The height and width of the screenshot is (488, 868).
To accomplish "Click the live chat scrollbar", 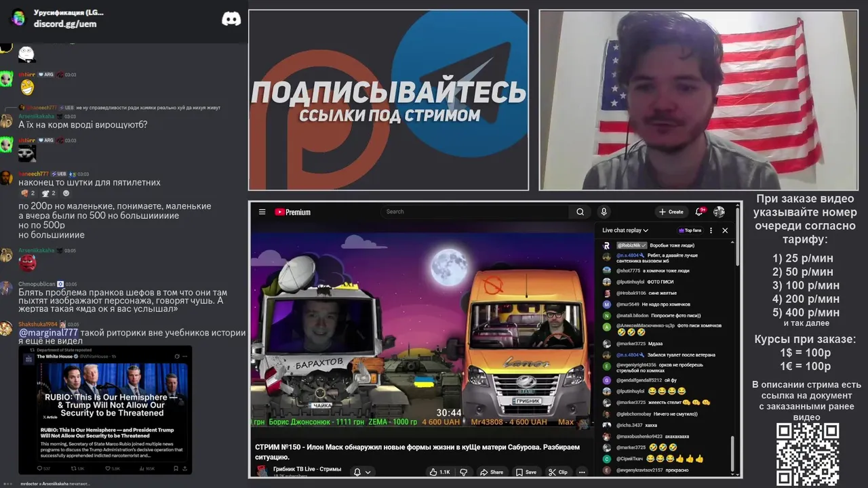I will pyautogui.click(x=732, y=454).
